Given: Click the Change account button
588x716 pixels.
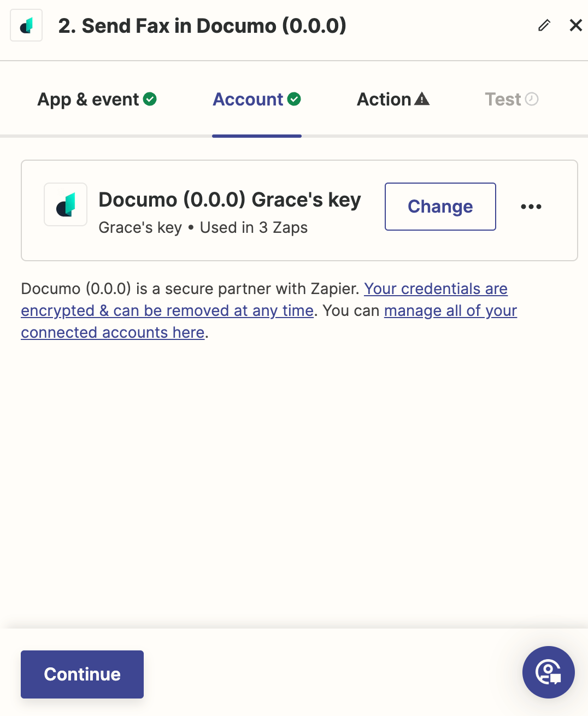Looking at the screenshot, I should click(440, 207).
